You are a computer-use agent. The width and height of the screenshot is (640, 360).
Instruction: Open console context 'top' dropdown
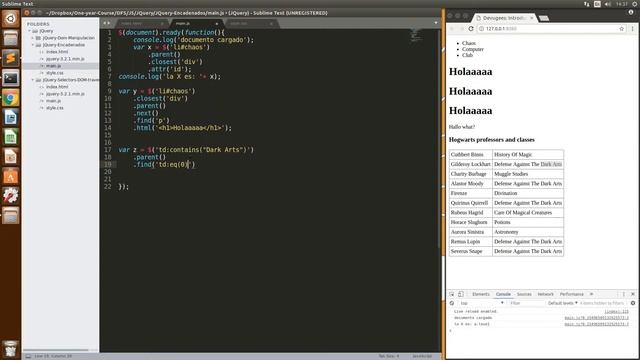[x=482, y=303]
